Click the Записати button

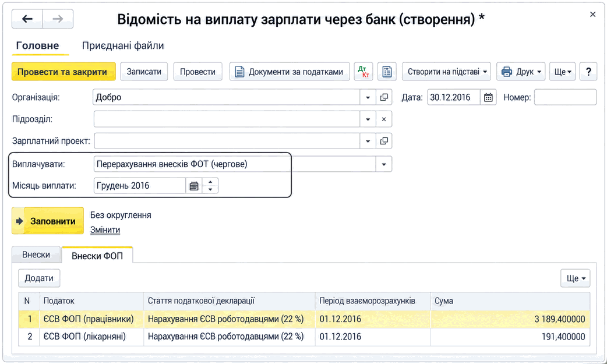tap(144, 72)
